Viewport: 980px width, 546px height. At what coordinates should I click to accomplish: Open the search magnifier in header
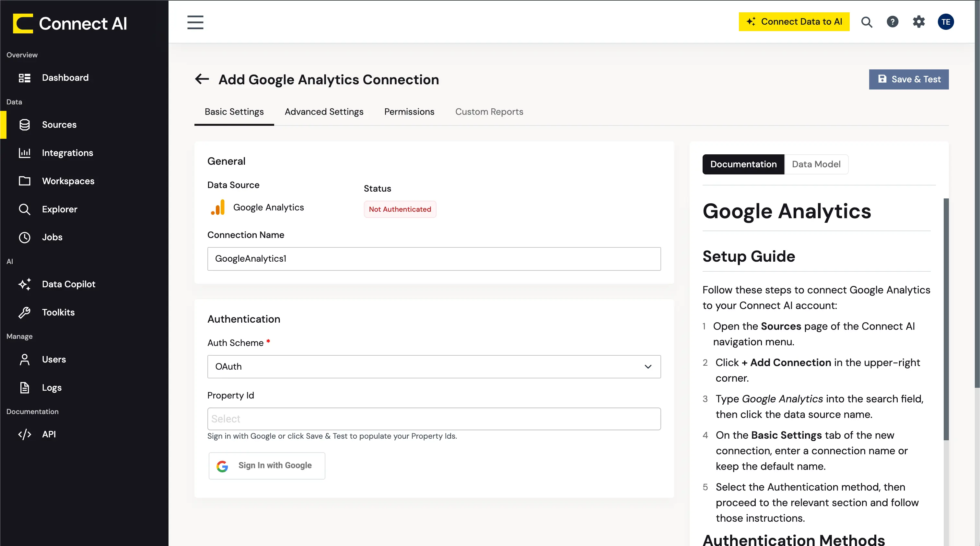coord(867,22)
